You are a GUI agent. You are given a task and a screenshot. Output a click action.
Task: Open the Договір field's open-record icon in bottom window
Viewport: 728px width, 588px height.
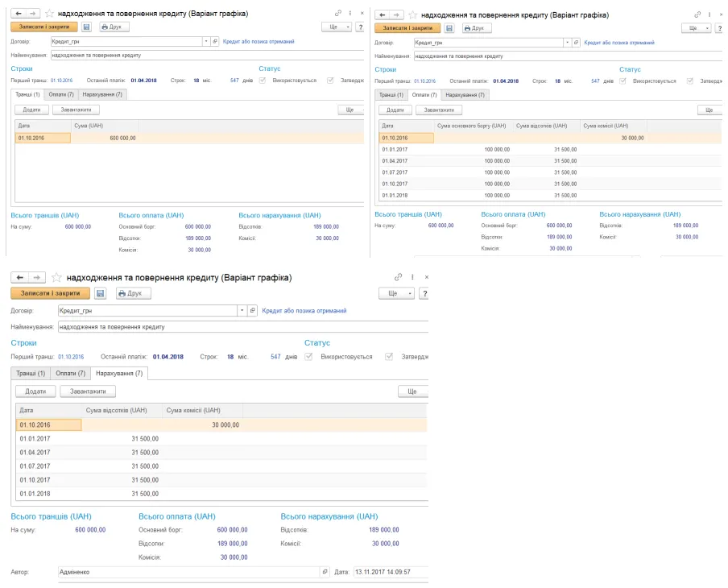(x=253, y=310)
